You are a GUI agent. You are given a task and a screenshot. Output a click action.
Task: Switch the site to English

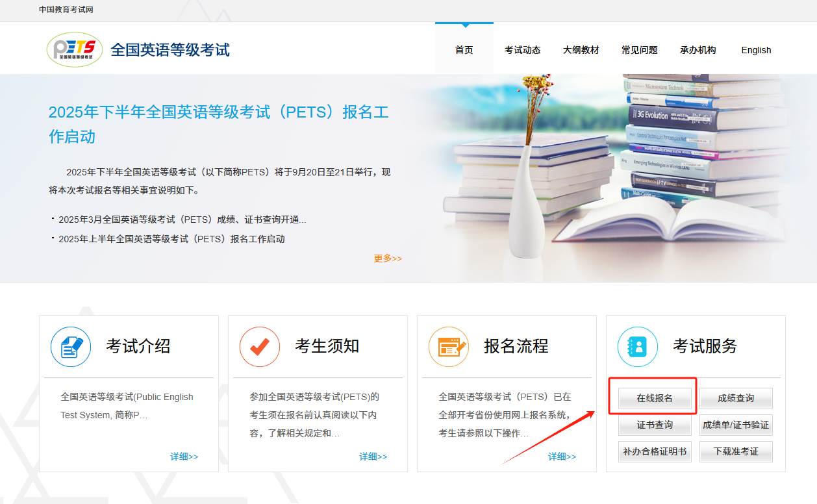[757, 50]
